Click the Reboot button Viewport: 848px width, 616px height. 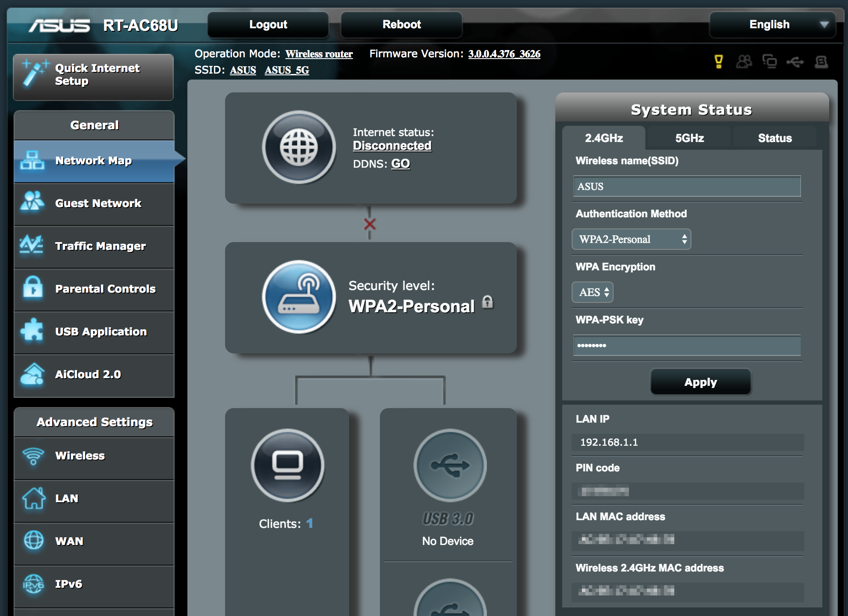pos(401,25)
